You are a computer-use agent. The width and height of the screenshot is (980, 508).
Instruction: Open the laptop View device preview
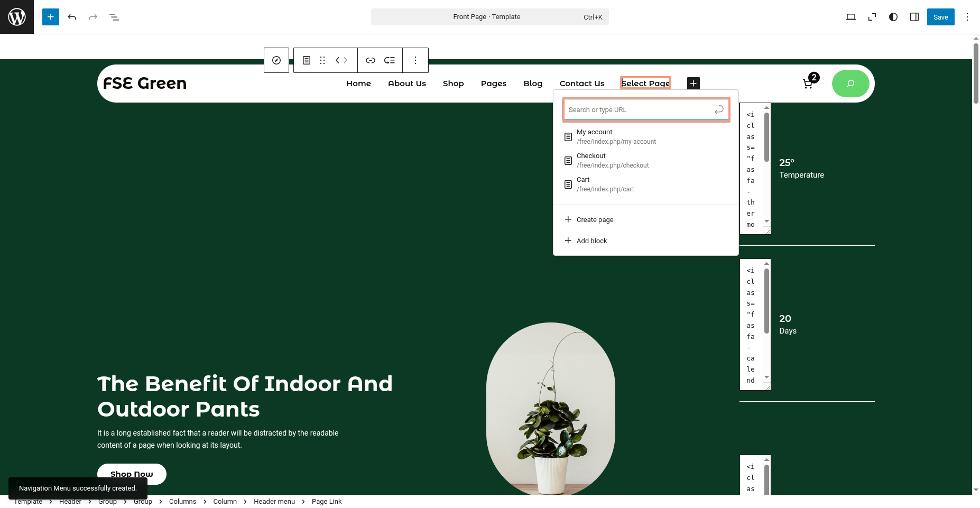point(850,17)
